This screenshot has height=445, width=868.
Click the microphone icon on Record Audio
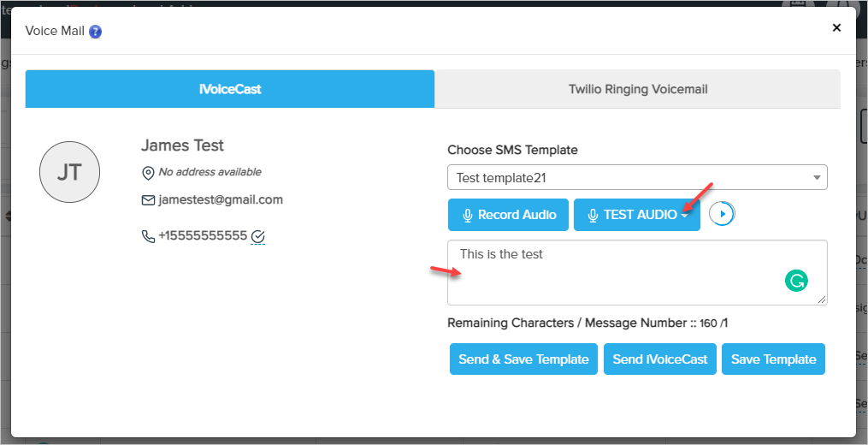click(x=468, y=216)
